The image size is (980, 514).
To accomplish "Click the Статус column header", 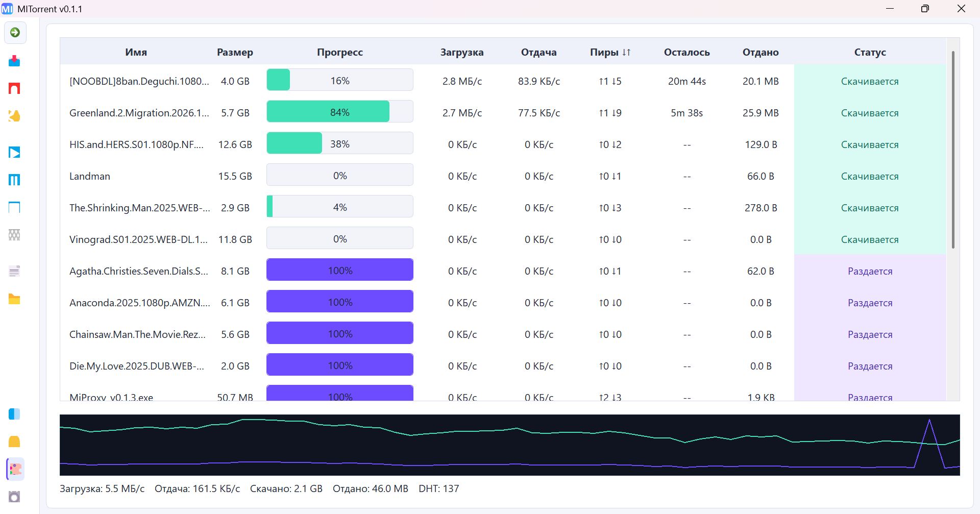I will click(x=870, y=52).
